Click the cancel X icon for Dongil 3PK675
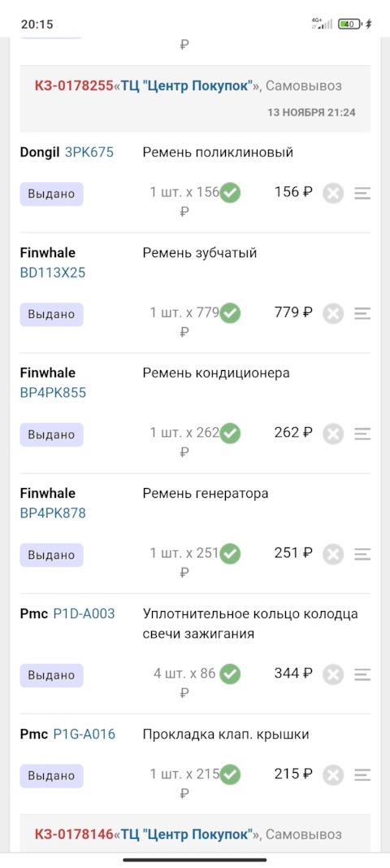 [334, 193]
